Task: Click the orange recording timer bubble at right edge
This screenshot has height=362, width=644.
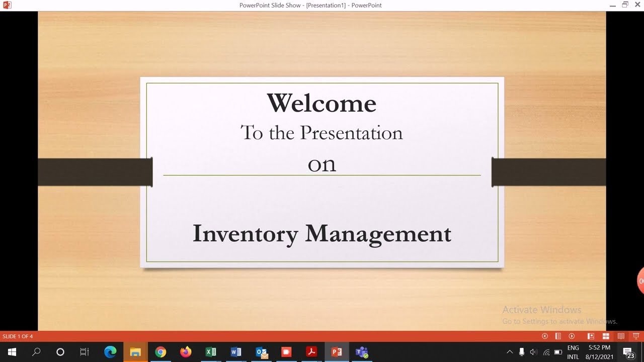Action: coord(640,282)
